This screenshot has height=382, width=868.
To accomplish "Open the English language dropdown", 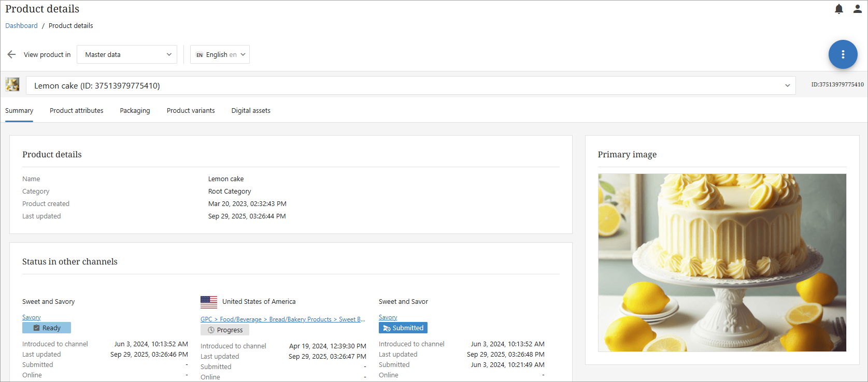I will [220, 54].
